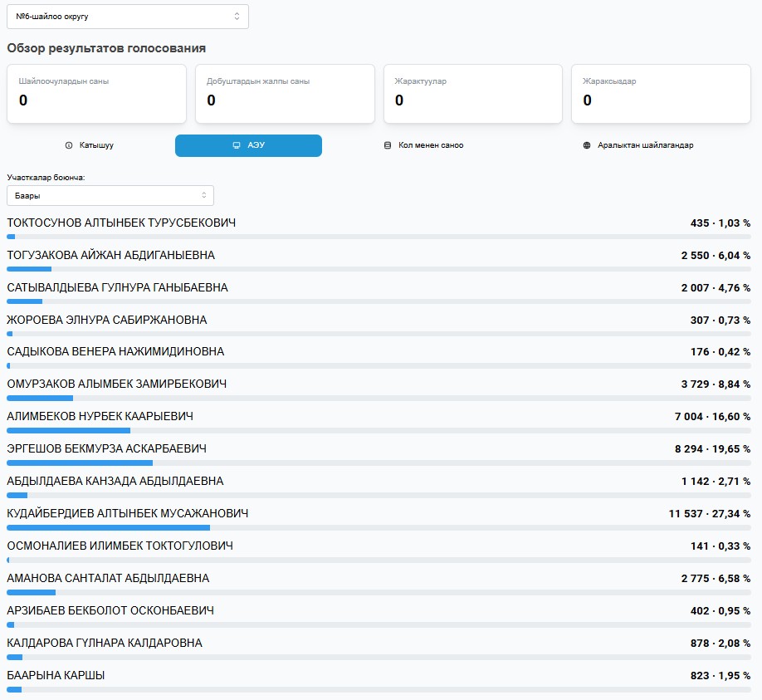Click the БААРЫНА КАРШЫ row label

pyautogui.click(x=56, y=676)
